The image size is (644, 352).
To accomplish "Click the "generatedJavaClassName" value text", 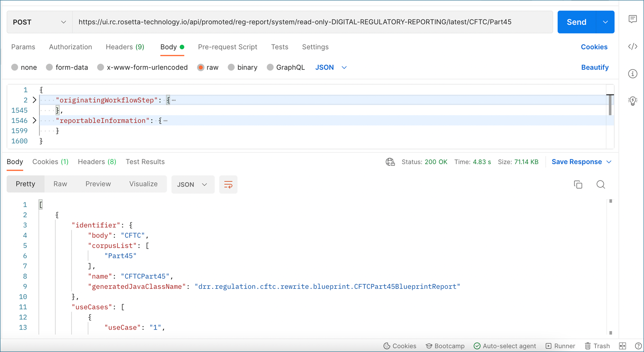I will (328, 286).
